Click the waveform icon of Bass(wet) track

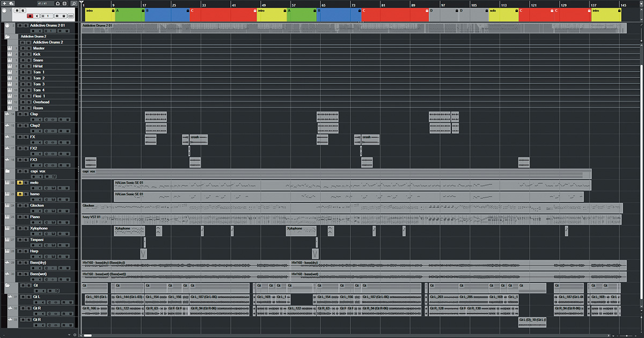click(x=7, y=274)
